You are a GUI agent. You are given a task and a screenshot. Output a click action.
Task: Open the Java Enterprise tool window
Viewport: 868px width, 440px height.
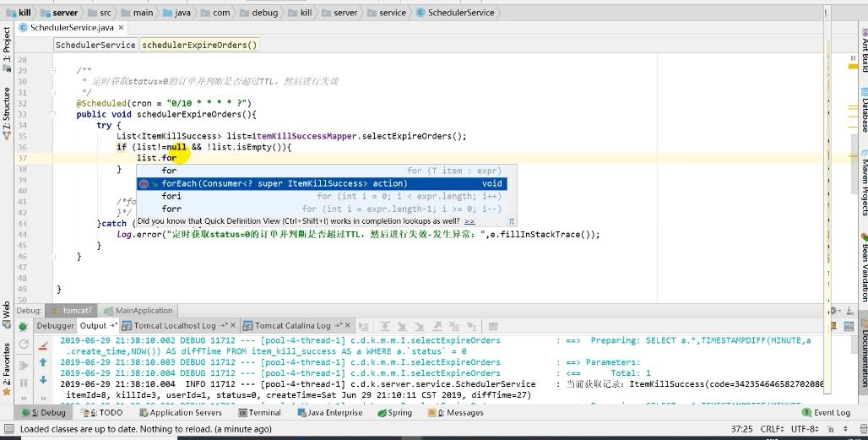coord(330,413)
